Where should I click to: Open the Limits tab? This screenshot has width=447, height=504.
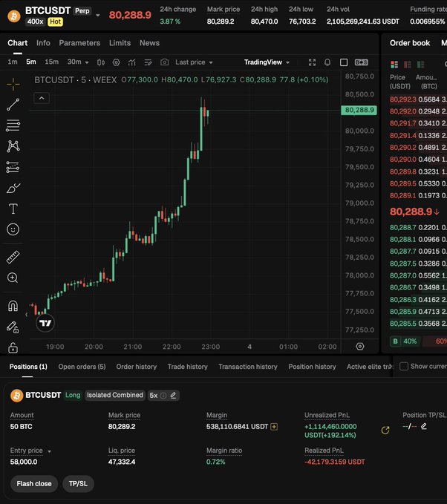tap(120, 43)
